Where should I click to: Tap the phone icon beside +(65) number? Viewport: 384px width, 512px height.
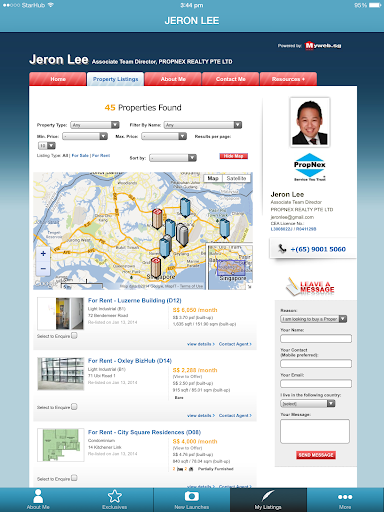coord(282,248)
